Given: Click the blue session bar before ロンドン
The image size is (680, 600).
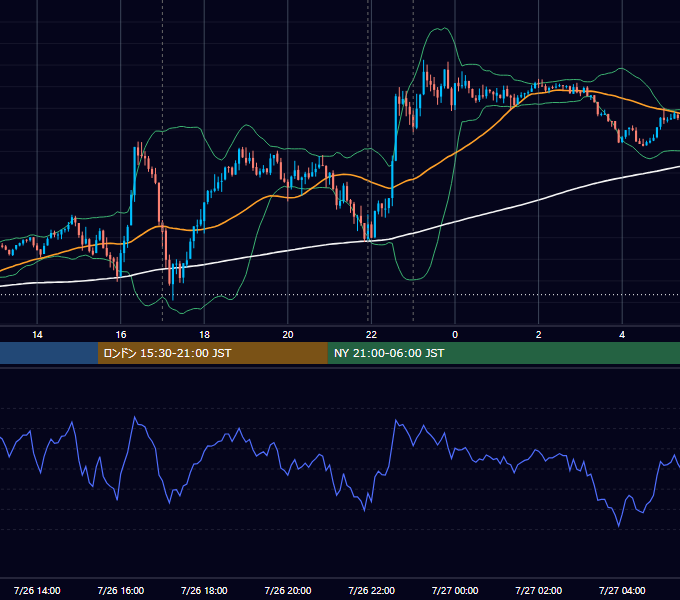Looking at the screenshot, I should pos(49,353).
